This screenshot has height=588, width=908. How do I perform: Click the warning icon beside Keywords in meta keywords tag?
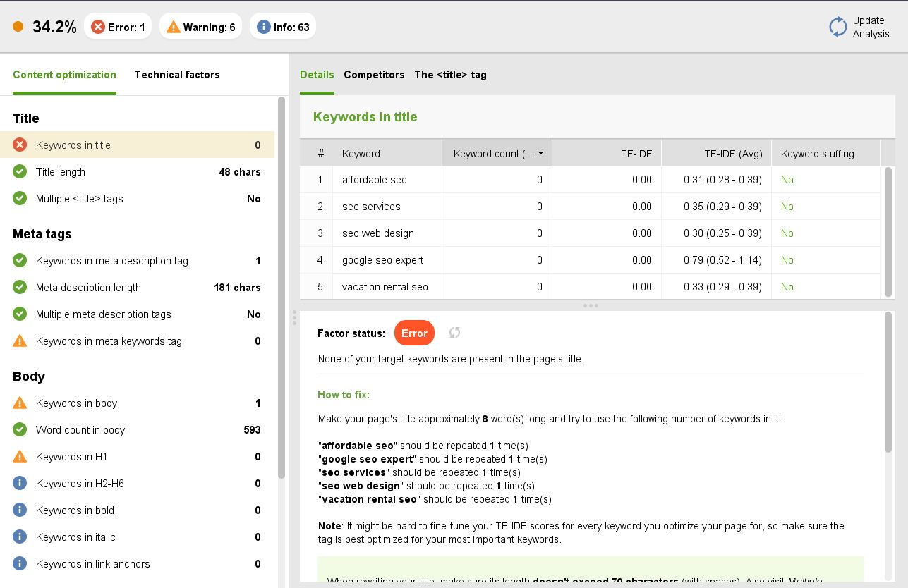pos(20,341)
